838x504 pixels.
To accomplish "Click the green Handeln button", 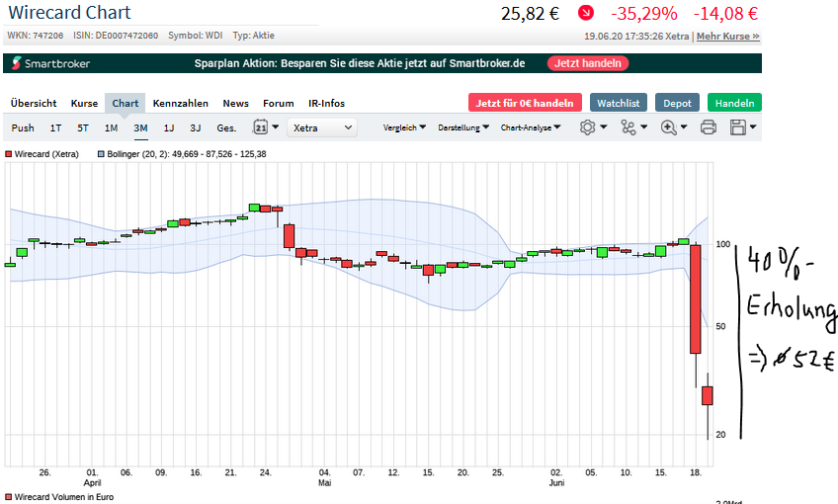I will 734,103.
